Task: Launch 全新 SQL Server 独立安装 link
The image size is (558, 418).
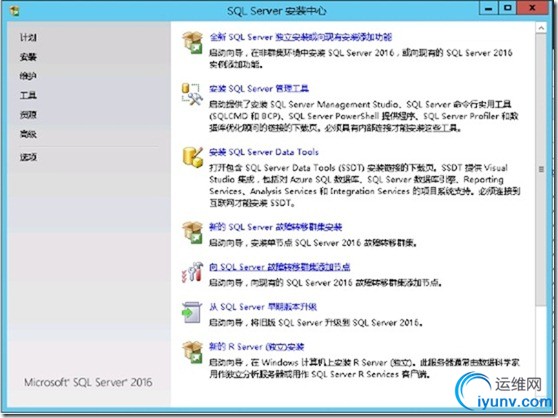Action: click(x=301, y=37)
